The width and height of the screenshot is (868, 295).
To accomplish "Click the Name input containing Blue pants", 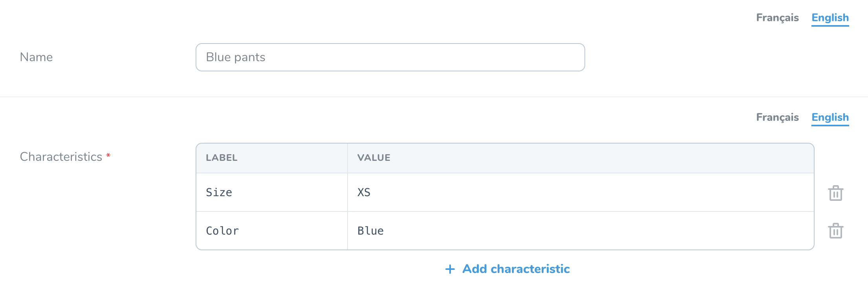I will [390, 57].
